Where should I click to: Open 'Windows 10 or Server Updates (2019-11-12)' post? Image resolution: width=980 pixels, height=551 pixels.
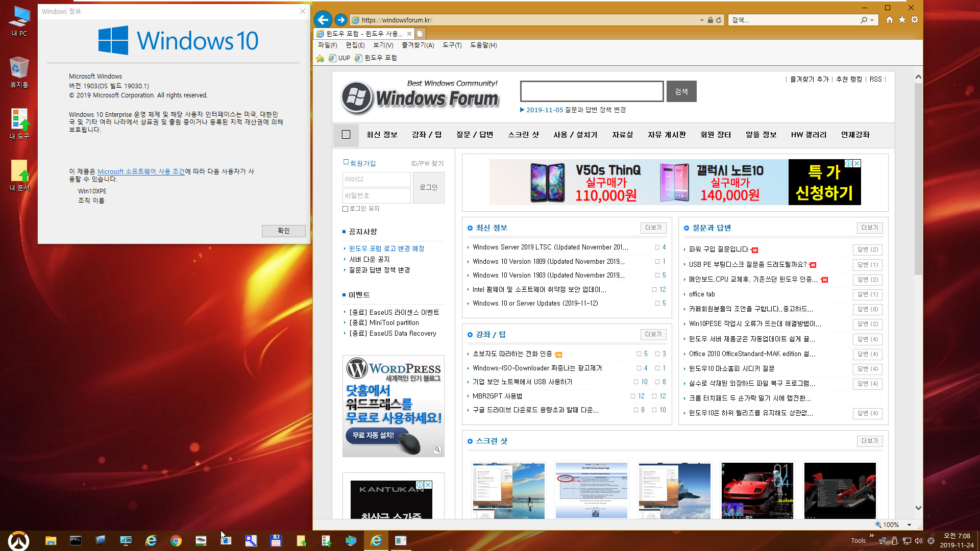point(535,304)
